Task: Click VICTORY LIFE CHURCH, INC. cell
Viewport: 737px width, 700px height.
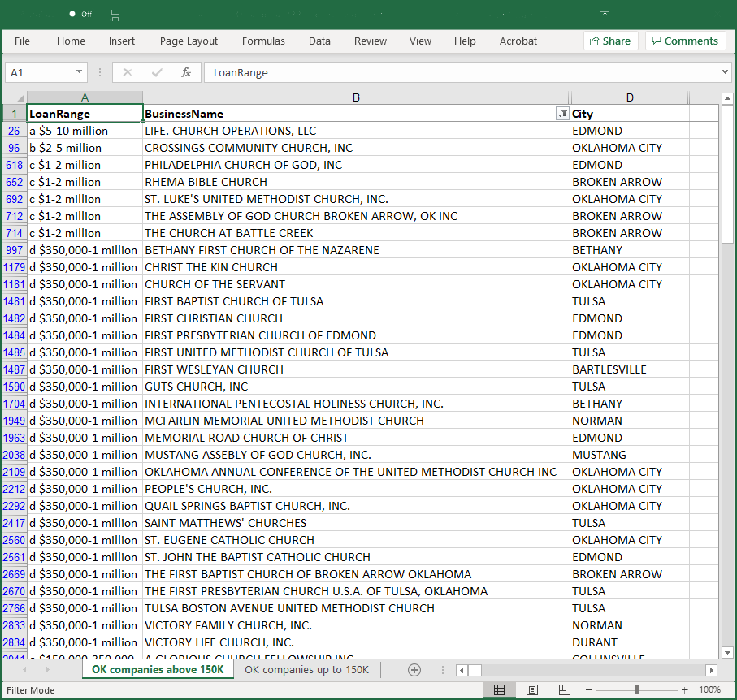Action: (356, 642)
